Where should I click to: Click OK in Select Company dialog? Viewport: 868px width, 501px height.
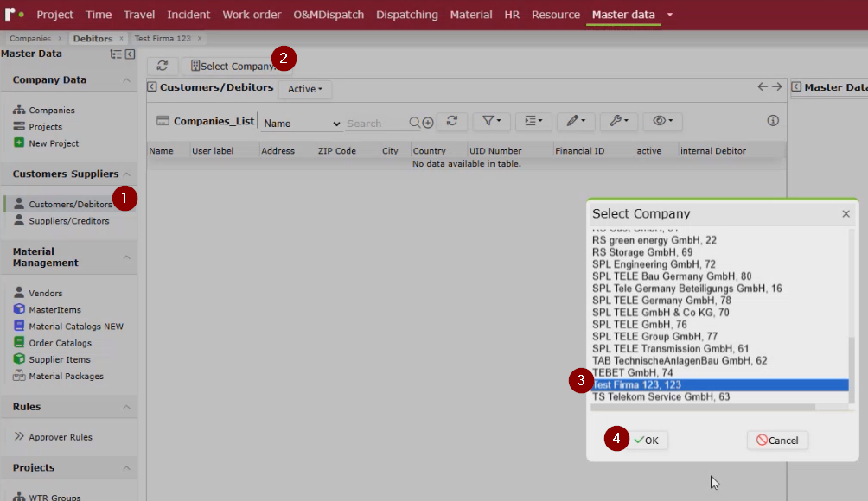pos(647,441)
